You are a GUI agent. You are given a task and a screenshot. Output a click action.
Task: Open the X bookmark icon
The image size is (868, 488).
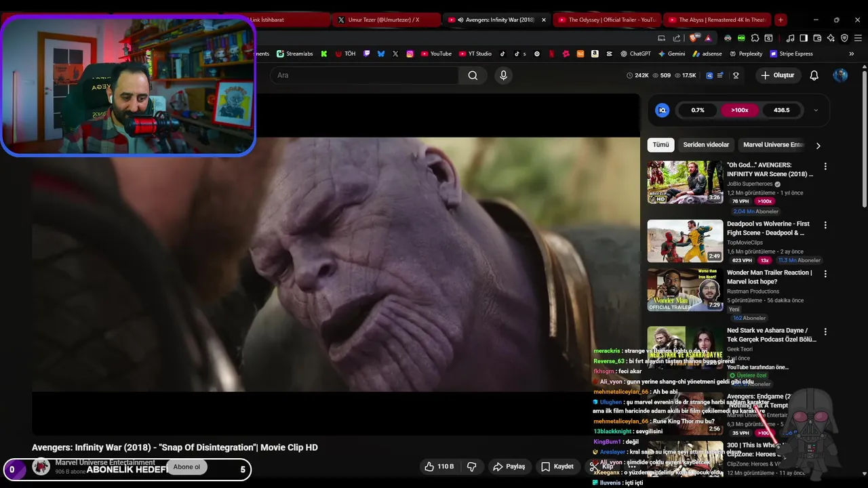395,54
